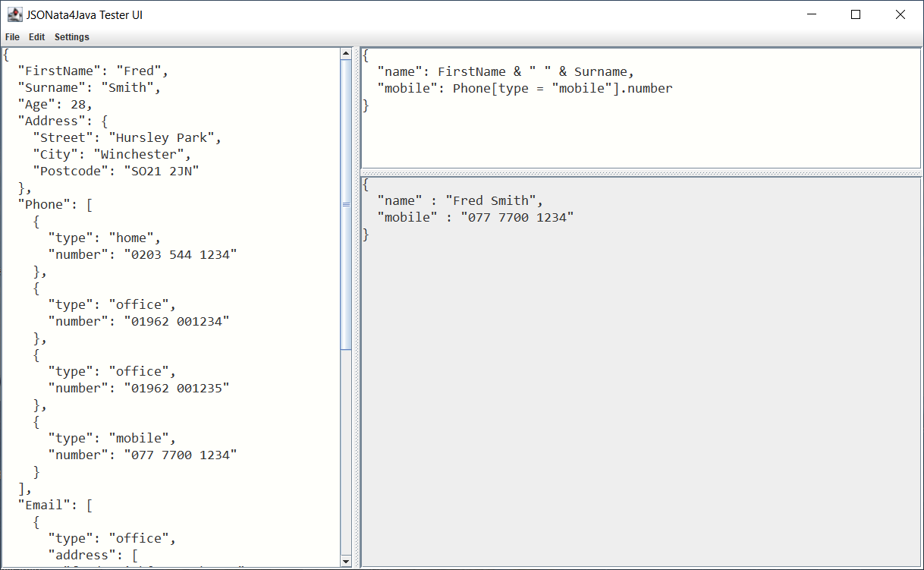Place cursor in the "FirstName": "Fred" line
The height and width of the screenshot is (570, 924).
click(x=92, y=71)
